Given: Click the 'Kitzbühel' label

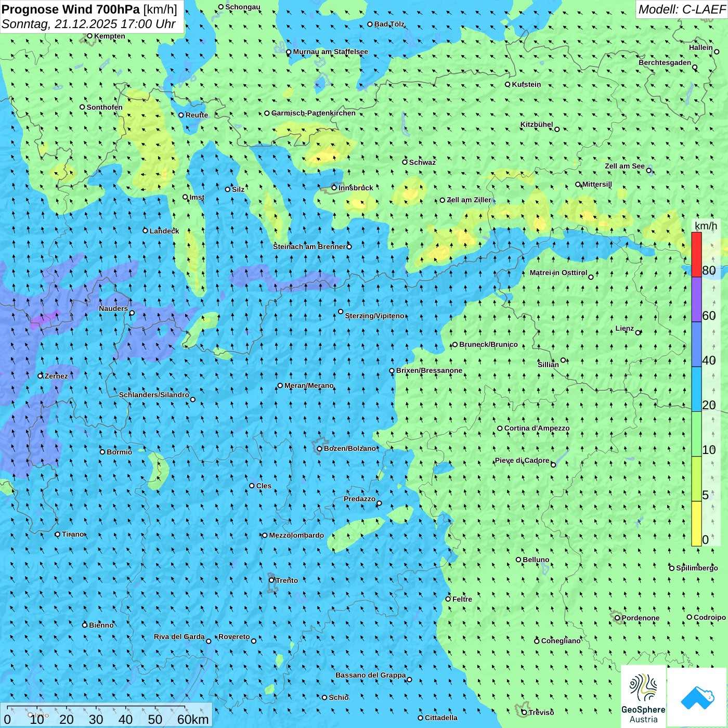Looking at the screenshot, I should pyautogui.click(x=537, y=124).
